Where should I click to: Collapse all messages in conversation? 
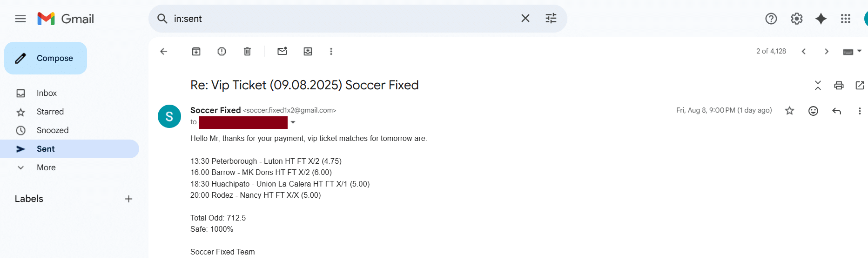click(818, 85)
